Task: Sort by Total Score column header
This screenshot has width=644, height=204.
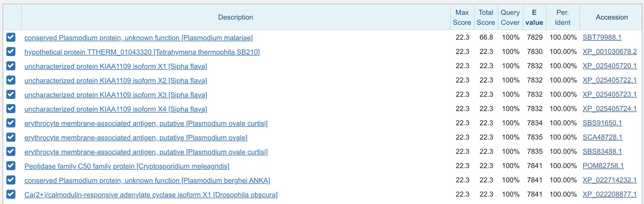Action: click(486, 17)
